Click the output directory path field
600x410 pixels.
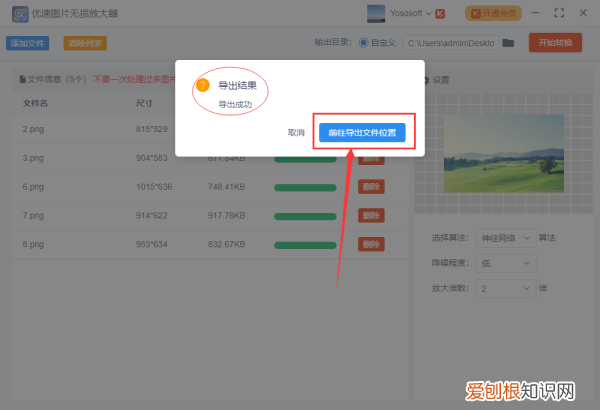451,43
